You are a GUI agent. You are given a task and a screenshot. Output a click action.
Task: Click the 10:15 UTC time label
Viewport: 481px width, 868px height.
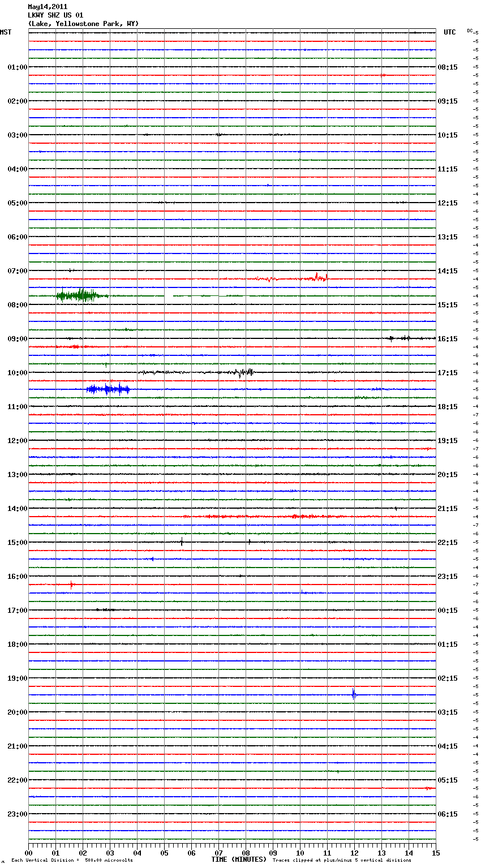click(448, 135)
